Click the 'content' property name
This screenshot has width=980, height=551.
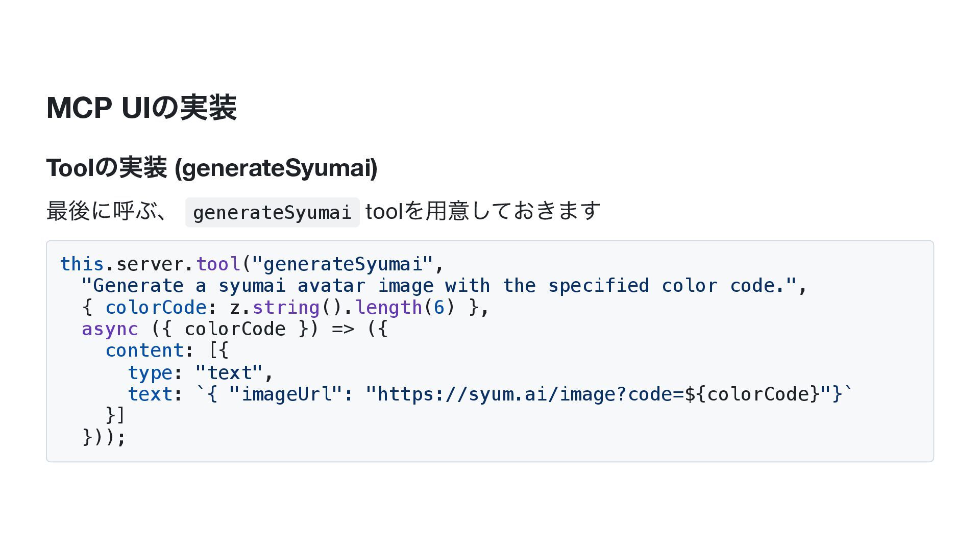coord(144,350)
